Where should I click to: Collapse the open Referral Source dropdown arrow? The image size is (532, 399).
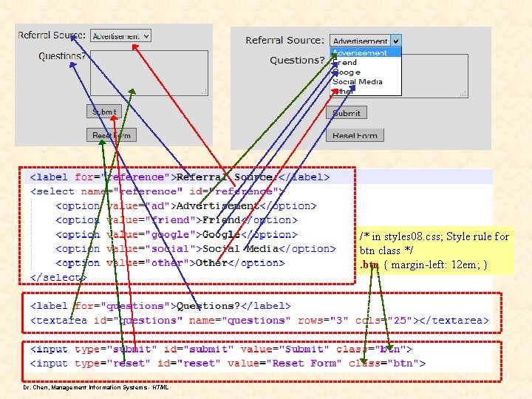tap(396, 41)
